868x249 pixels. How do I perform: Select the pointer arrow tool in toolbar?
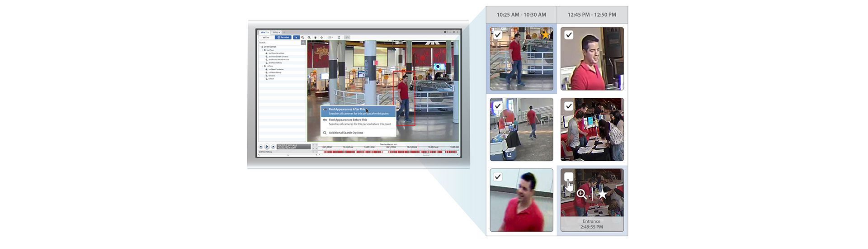pyautogui.click(x=296, y=38)
